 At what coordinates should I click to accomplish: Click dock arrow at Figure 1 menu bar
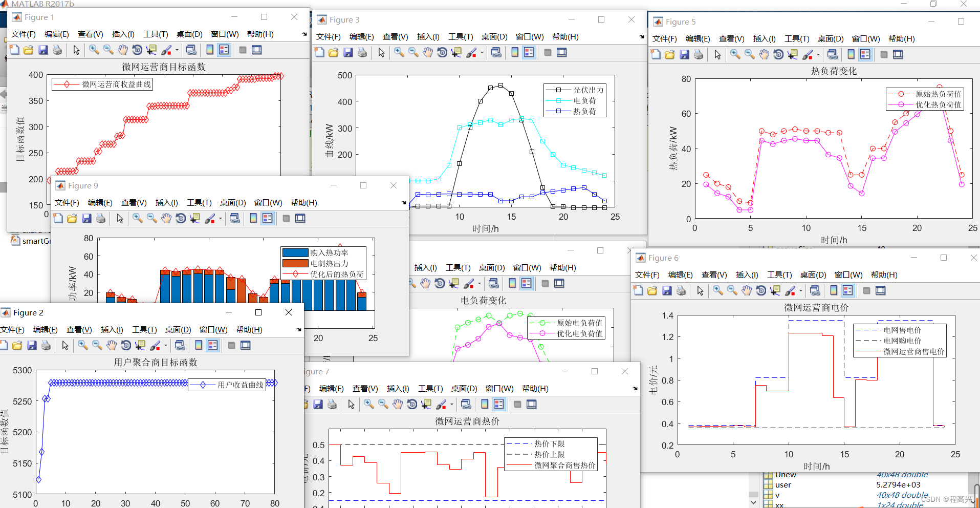point(304,34)
